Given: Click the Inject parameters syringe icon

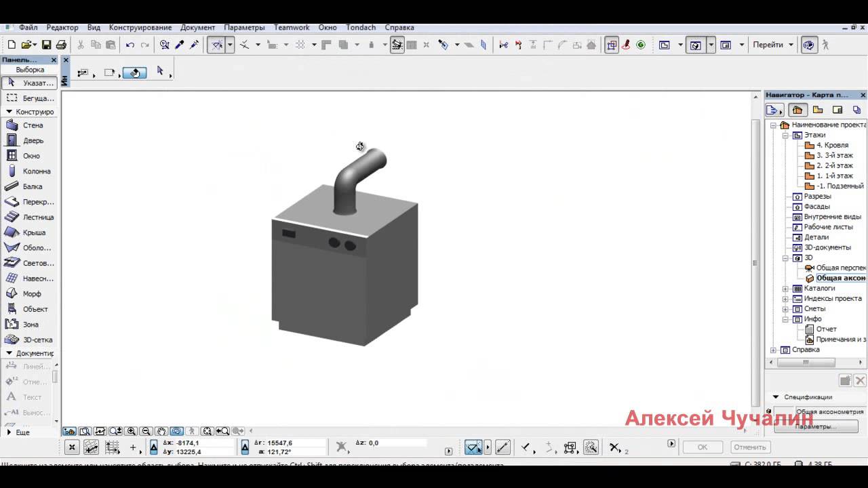Looking at the screenshot, I should 194,45.
